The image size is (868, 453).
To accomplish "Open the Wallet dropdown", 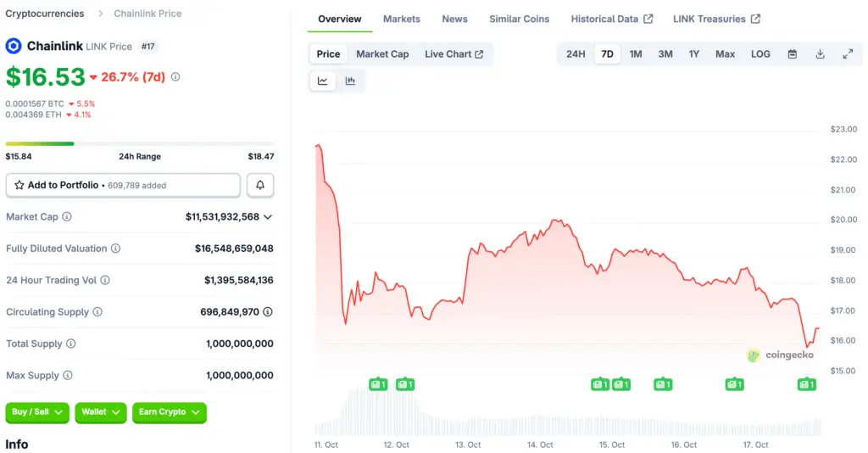I will coord(100,412).
